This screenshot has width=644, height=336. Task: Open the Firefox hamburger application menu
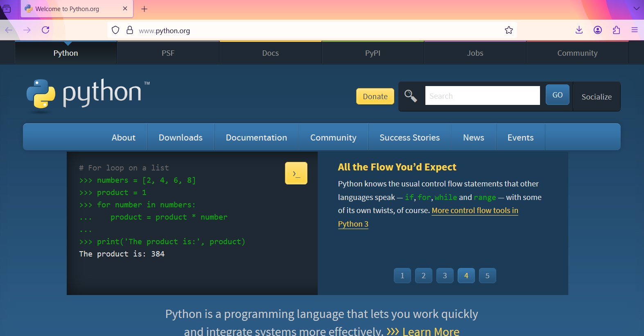pyautogui.click(x=635, y=30)
